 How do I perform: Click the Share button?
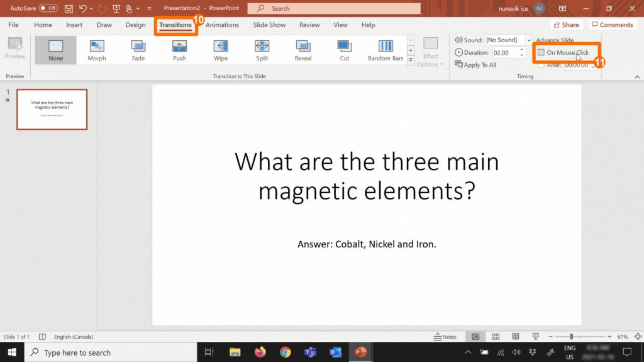[x=565, y=25]
